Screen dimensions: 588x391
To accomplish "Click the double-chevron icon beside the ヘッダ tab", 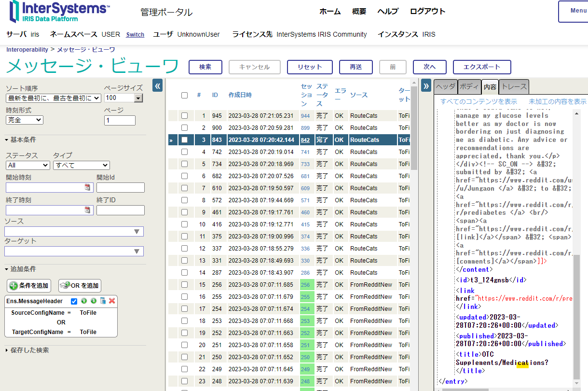I will [x=426, y=86].
